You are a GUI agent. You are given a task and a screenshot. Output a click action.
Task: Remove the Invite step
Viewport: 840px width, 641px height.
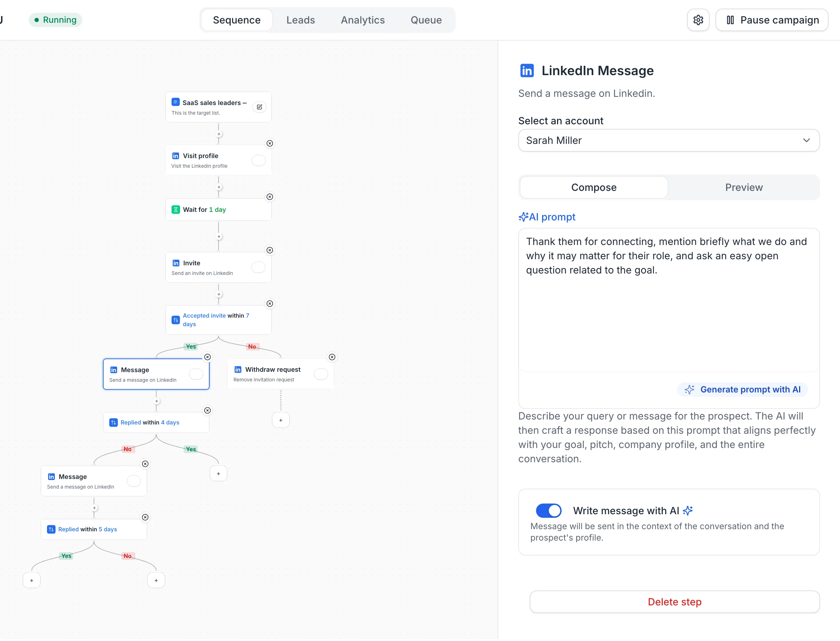269,250
